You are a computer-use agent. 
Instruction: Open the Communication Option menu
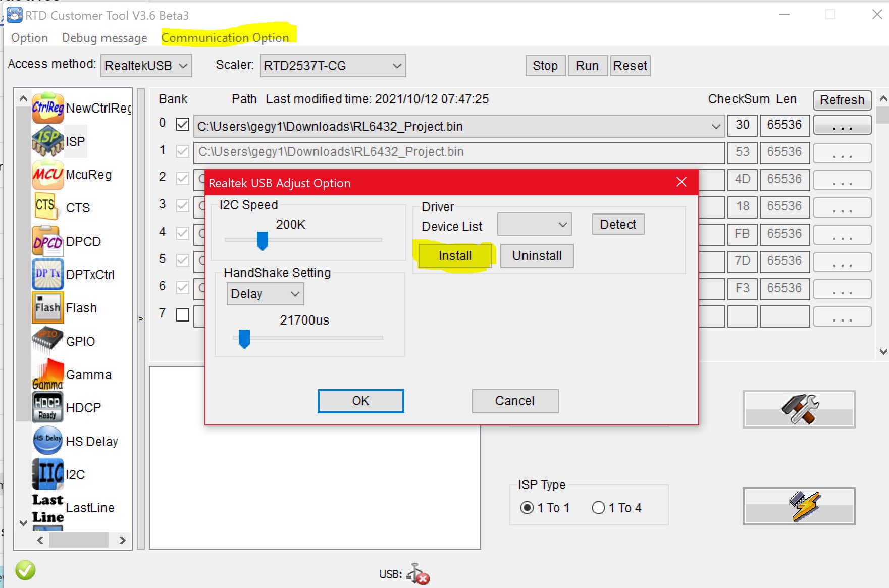coord(225,38)
